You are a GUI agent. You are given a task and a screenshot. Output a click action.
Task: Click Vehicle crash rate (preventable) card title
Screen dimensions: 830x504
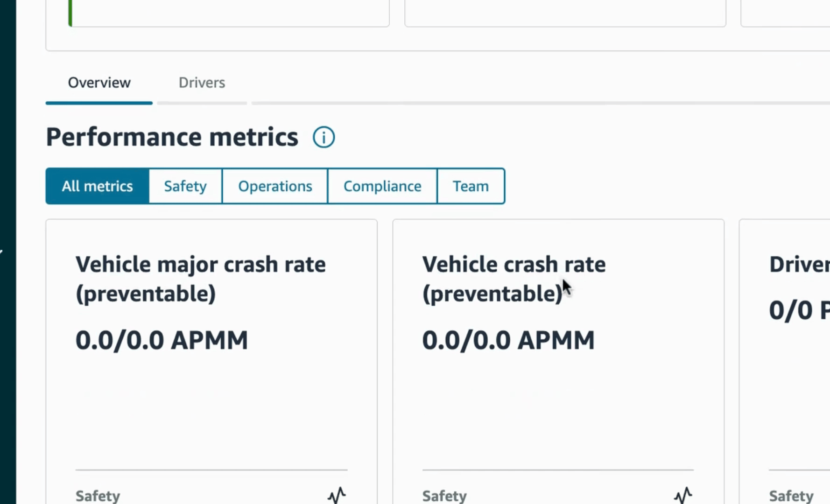coord(513,279)
